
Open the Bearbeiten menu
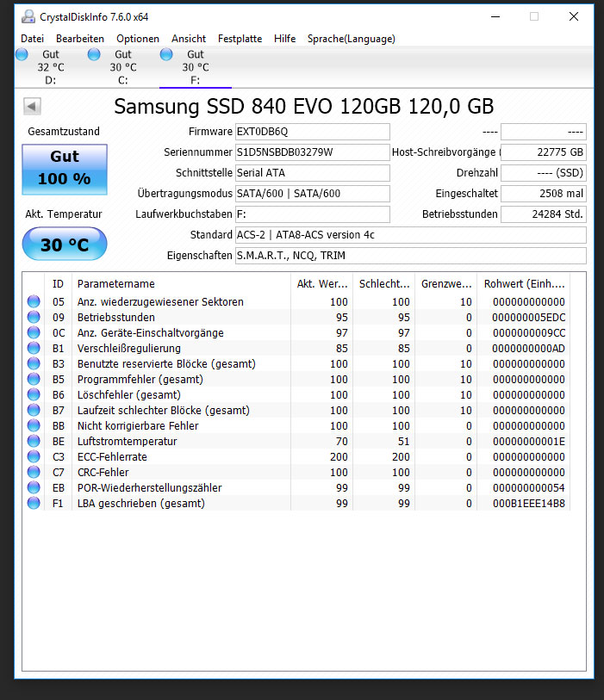80,39
